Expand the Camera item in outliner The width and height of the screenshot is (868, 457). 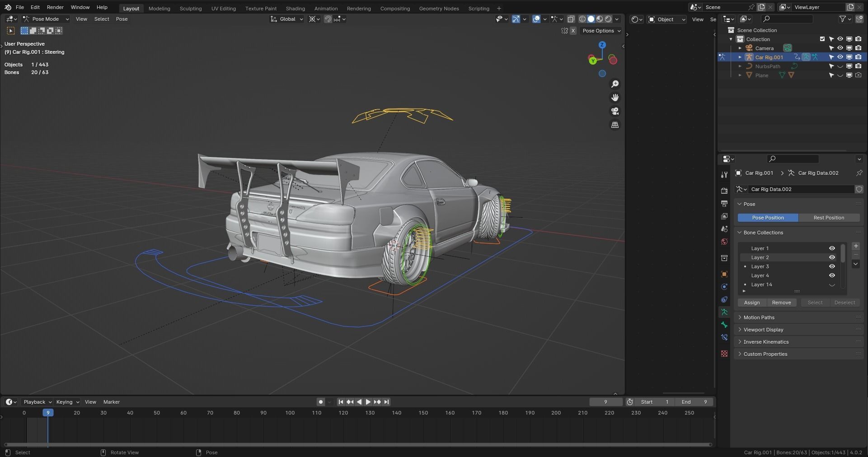(740, 48)
